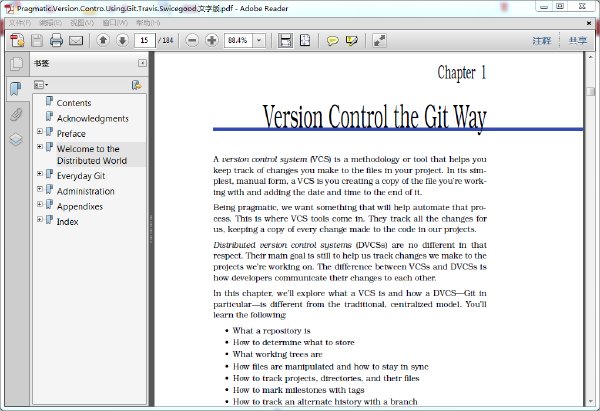Click the zoom in plus button
The image size is (600, 411).
pos(212,40)
